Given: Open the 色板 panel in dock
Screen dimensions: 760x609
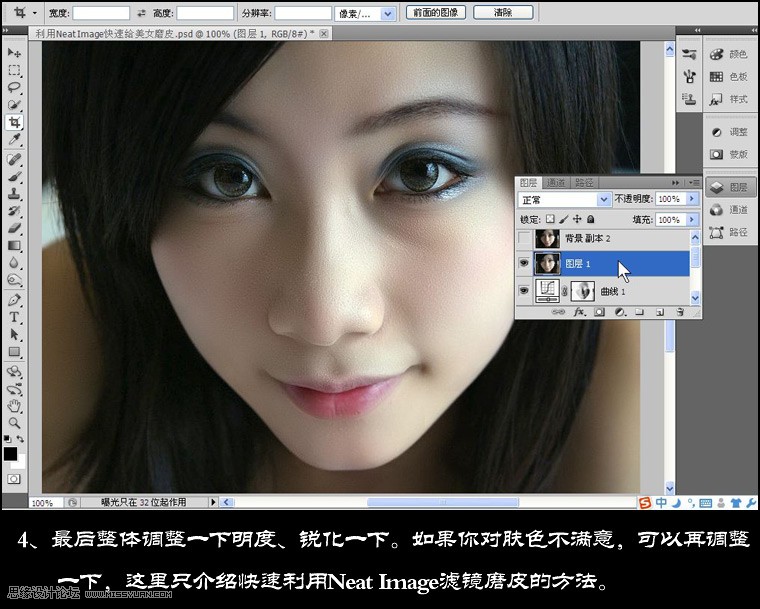Looking at the screenshot, I should coord(729,77).
